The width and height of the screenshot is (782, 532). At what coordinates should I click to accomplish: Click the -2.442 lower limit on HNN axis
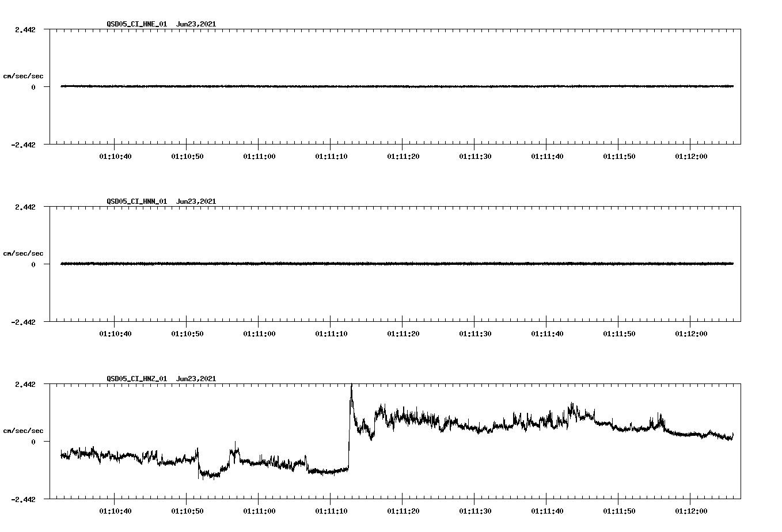(23, 322)
